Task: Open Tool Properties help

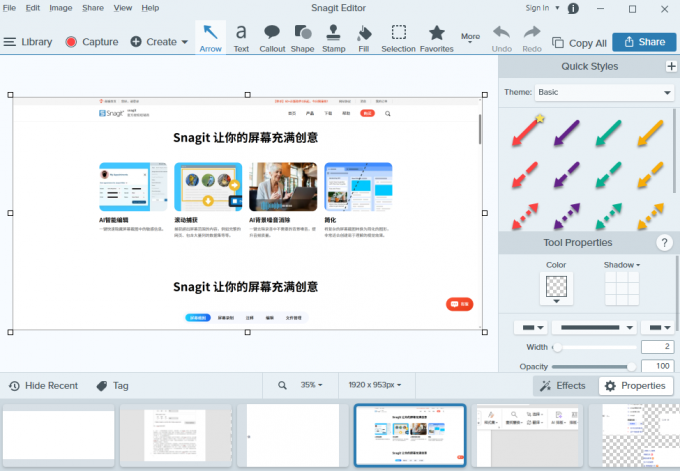Action: click(664, 243)
